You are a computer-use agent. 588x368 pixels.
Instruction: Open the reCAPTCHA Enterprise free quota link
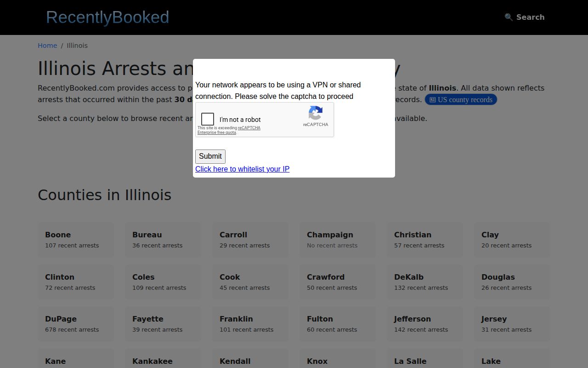(x=229, y=130)
